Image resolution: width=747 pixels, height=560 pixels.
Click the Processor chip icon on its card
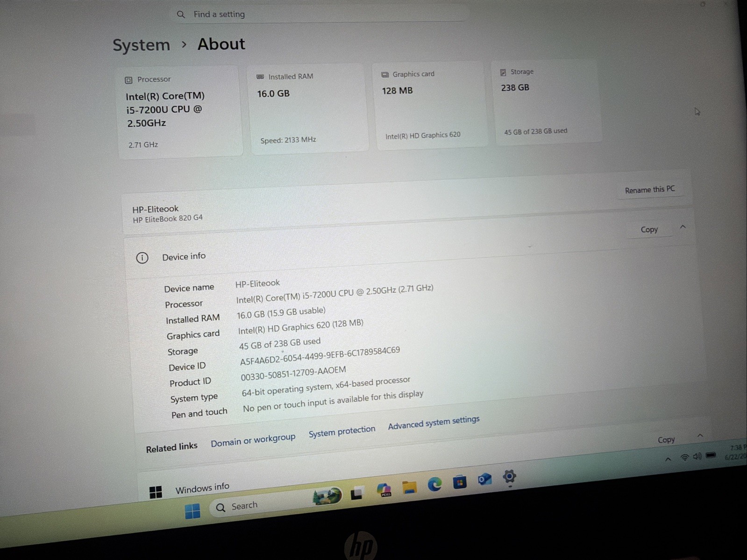pyautogui.click(x=128, y=80)
